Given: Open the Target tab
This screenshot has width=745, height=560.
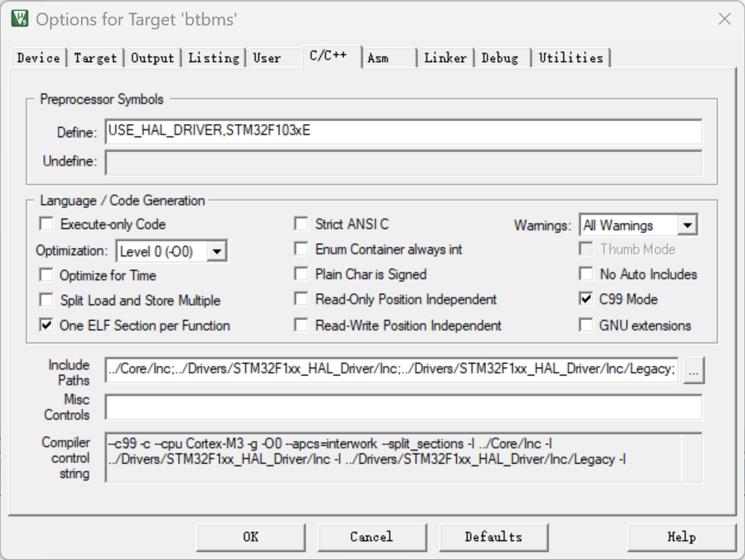Looking at the screenshot, I should 95,58.
